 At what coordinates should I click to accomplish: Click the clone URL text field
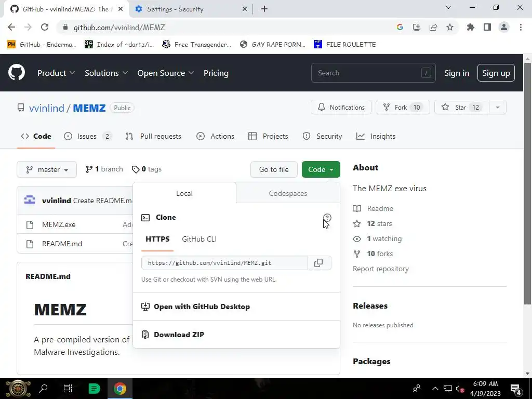224,263
